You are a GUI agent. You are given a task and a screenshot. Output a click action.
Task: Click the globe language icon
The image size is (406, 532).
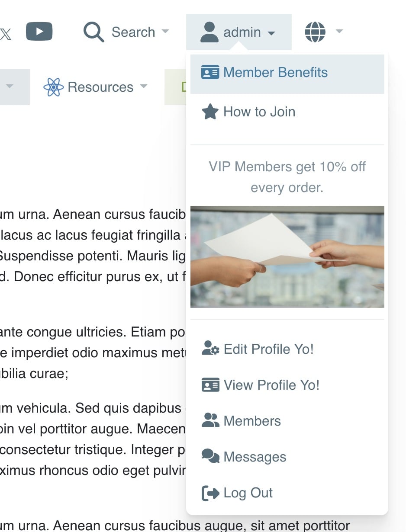(x=315, y=32)
